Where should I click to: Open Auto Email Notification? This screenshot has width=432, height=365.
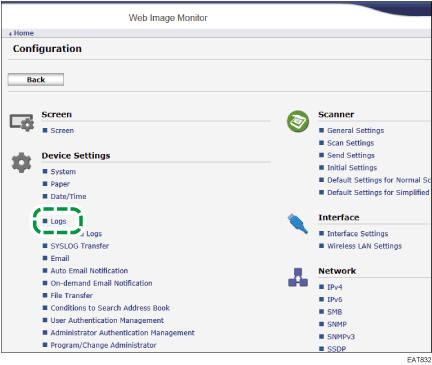click(x=89, y=271)
